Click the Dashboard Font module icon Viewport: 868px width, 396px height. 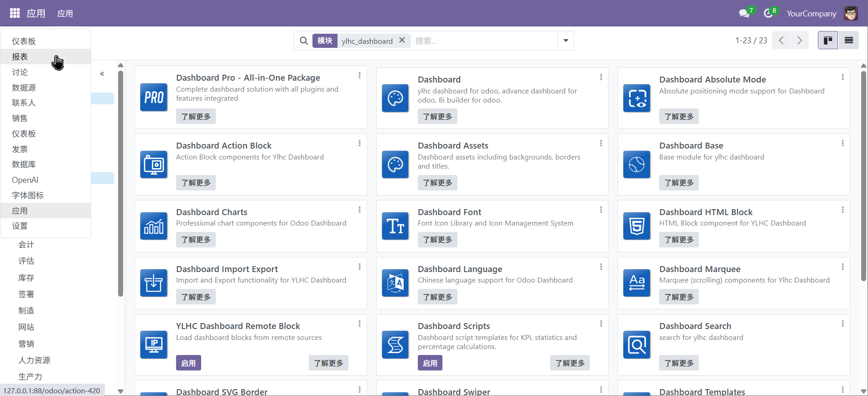pyautogui.click(x=395, y=226)
